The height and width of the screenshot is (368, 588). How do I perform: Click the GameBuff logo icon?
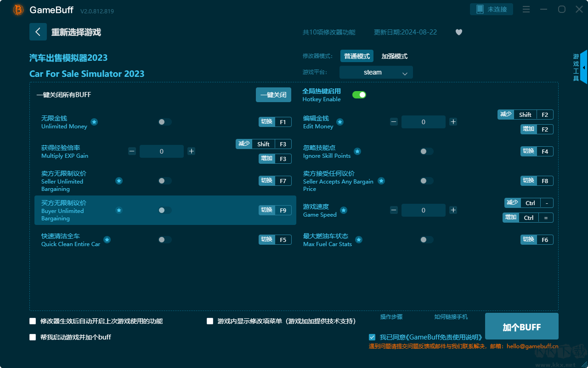pos(18,10)
